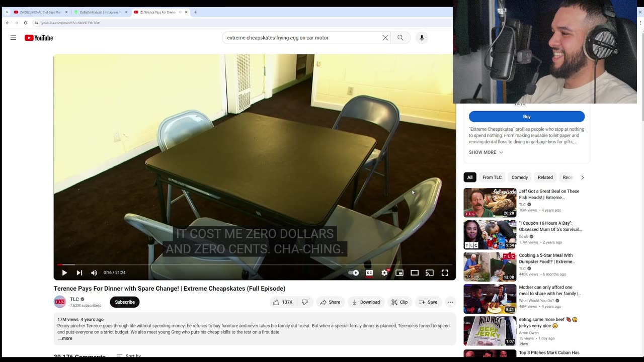Go back in browser history
Image resolution: width=644 pixels, height=362 pixels.
(x=8, y=23)
